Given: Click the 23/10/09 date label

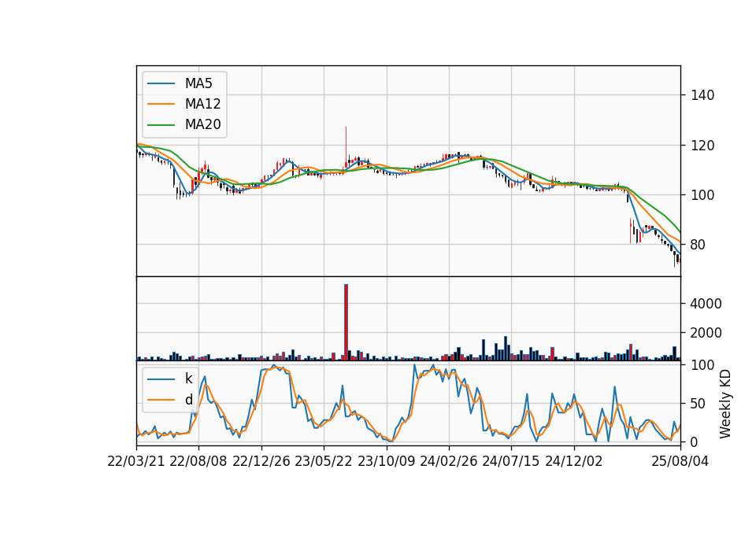Looking at the screenshot, I should click(386, 461).
